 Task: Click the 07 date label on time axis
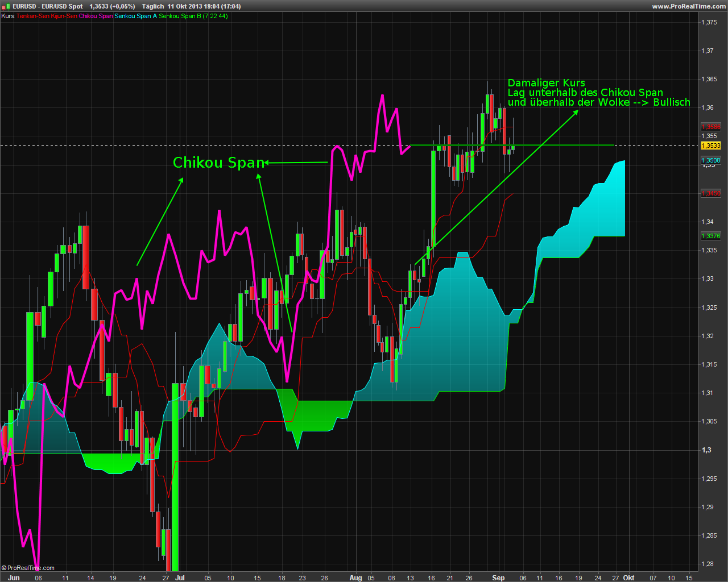pos(653,578)
